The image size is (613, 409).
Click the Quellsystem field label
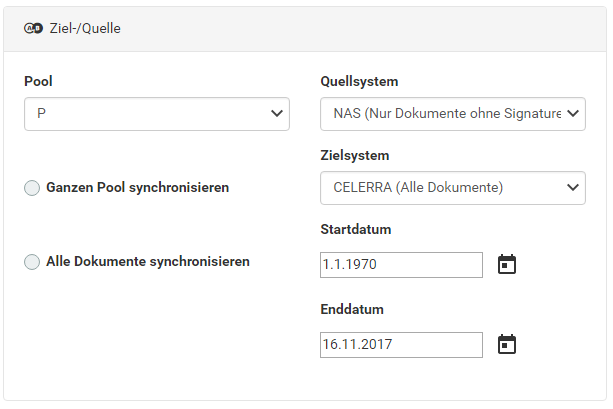click(x=359, y=81)
